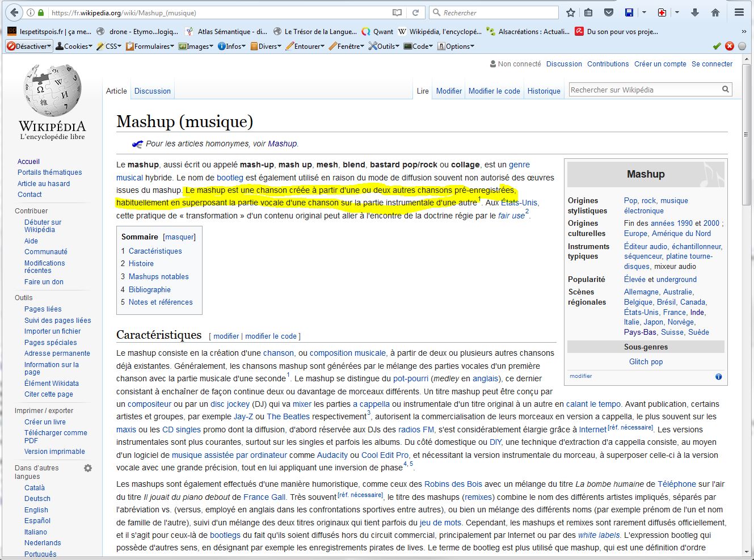Expand the Outils developer dropdown
754x560 pixels.
[384, 47]
